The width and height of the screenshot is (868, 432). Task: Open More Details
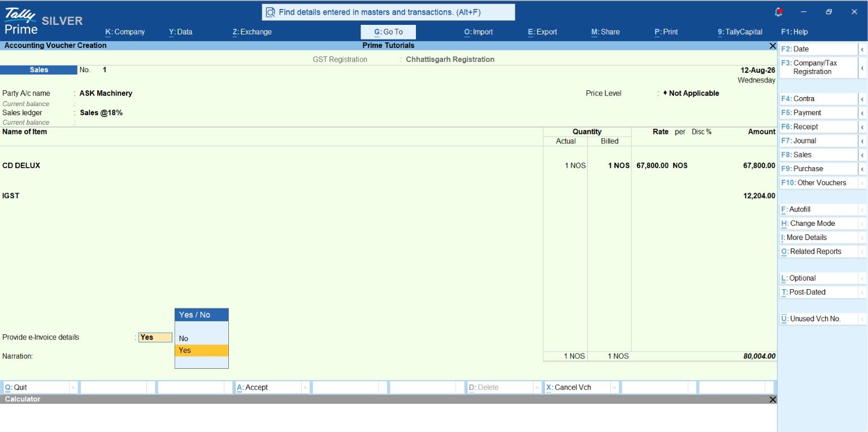pyautogui.click(x=819, y=238)
